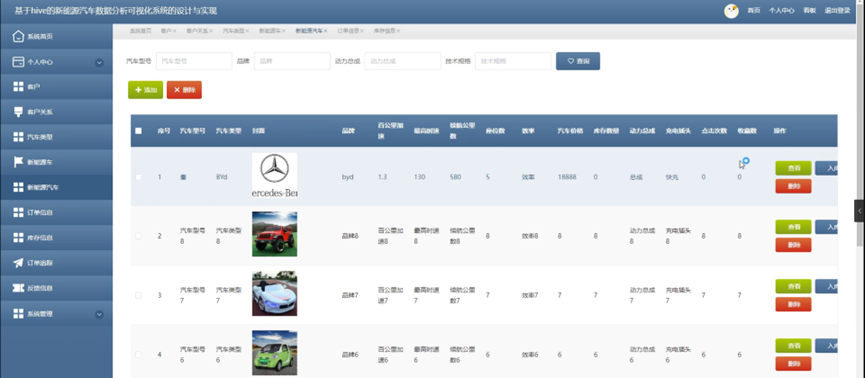Click 查看 for row 3
Screen dimensions: 865x378
[793, 286]
